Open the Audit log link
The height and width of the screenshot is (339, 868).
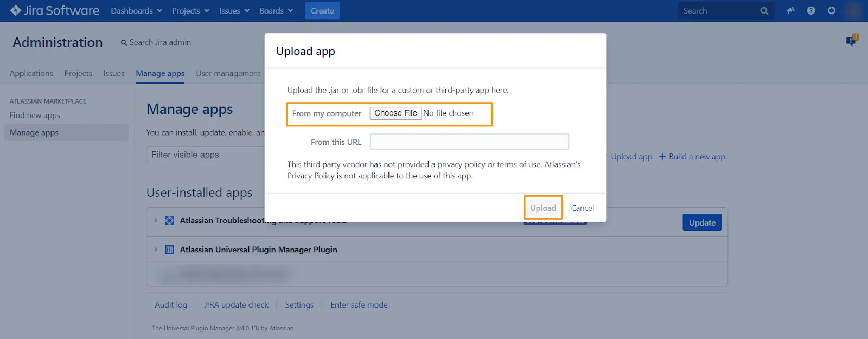[x=171, y=305]
